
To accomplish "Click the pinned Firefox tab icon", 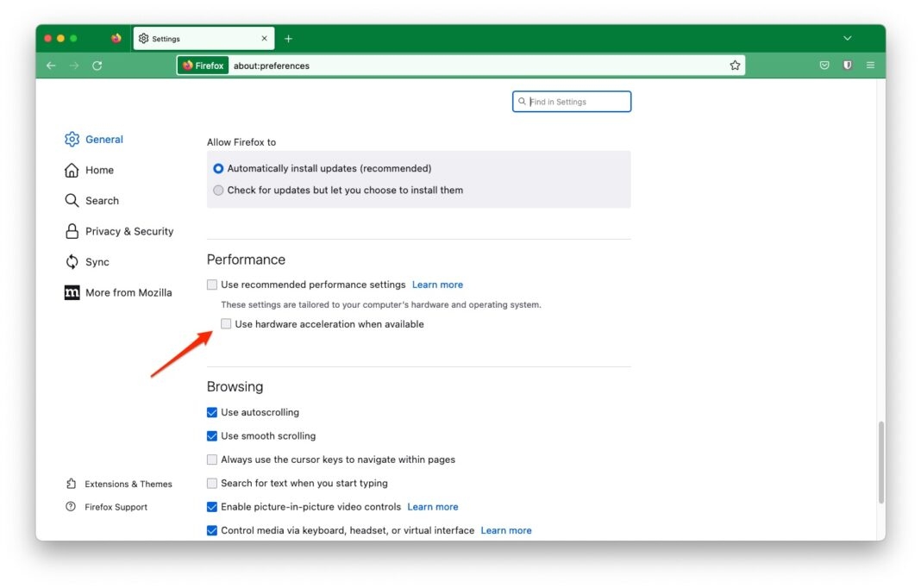I will (116, 39).
